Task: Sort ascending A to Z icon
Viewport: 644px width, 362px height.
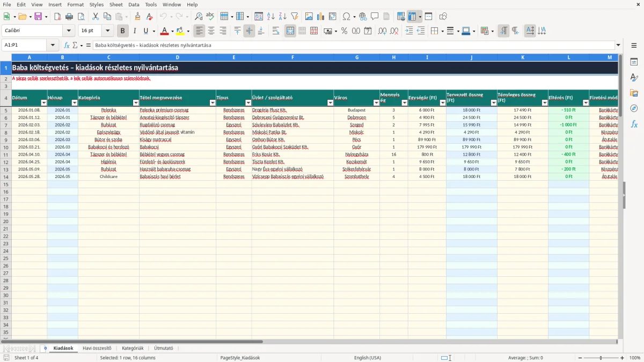Action: [x=270, y=17]
